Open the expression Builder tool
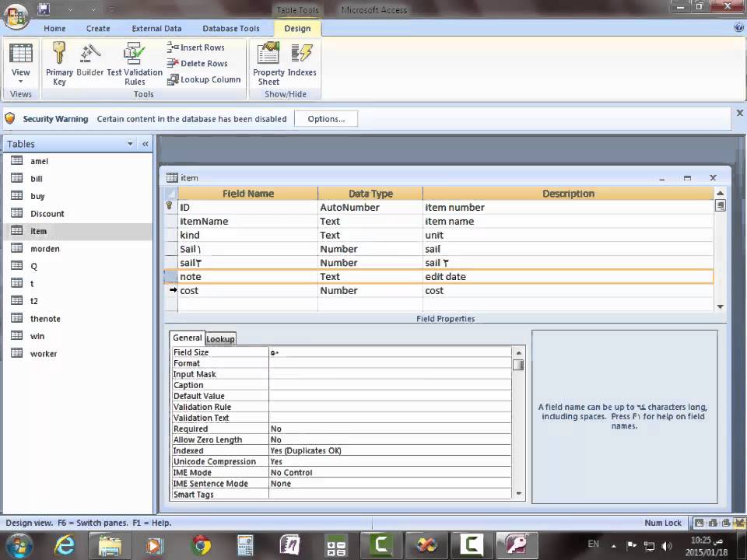This screenshot has width=747, height=560. click(90, 59)
